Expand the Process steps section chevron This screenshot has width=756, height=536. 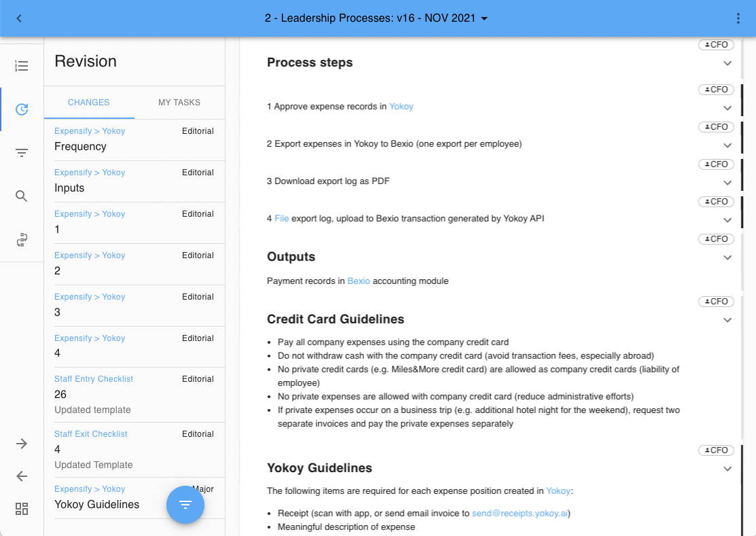(x=727, y=63)
